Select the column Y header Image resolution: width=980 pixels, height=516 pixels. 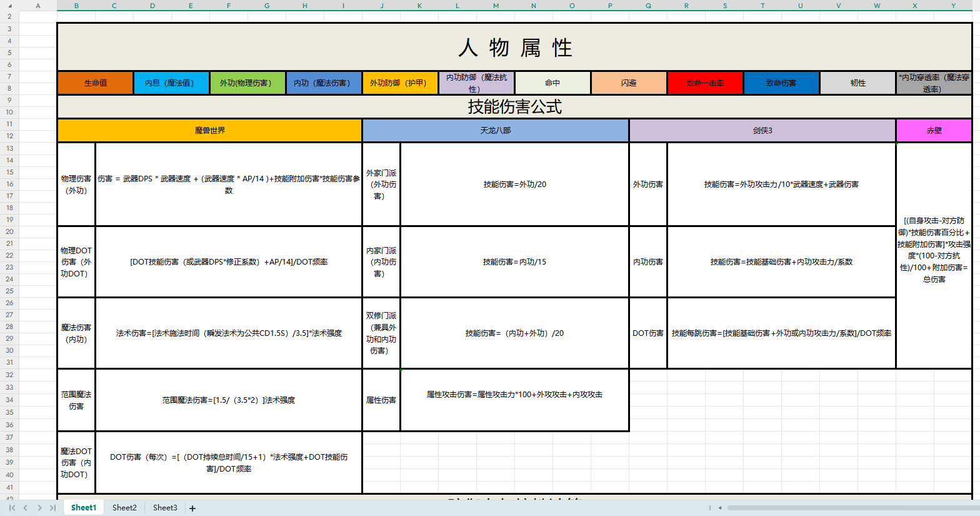tap(953, 6)
